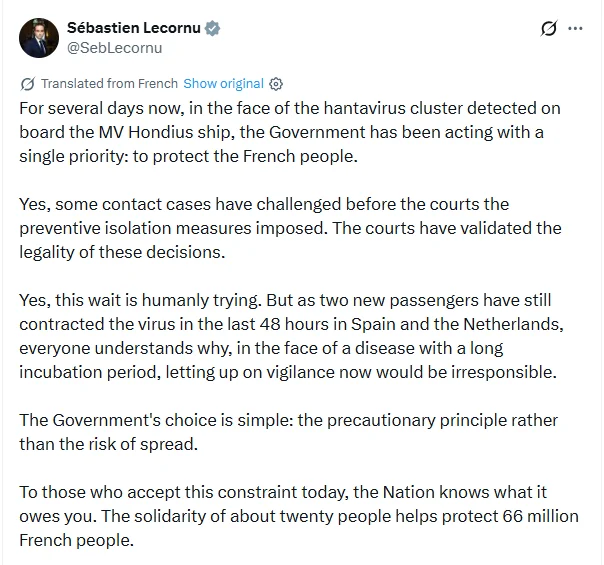604x565 pixels.
Task: Open Sébastien Lecornu's profile avatar
Action: (39, 38)
